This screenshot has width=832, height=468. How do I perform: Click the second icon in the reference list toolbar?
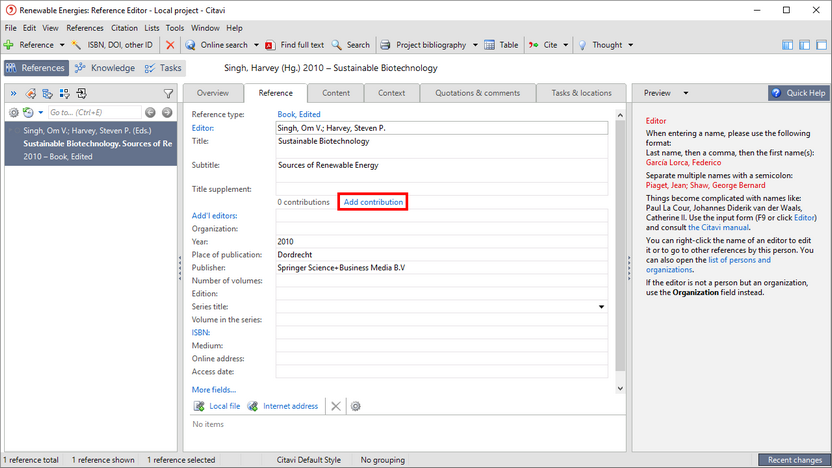point(31,94)
